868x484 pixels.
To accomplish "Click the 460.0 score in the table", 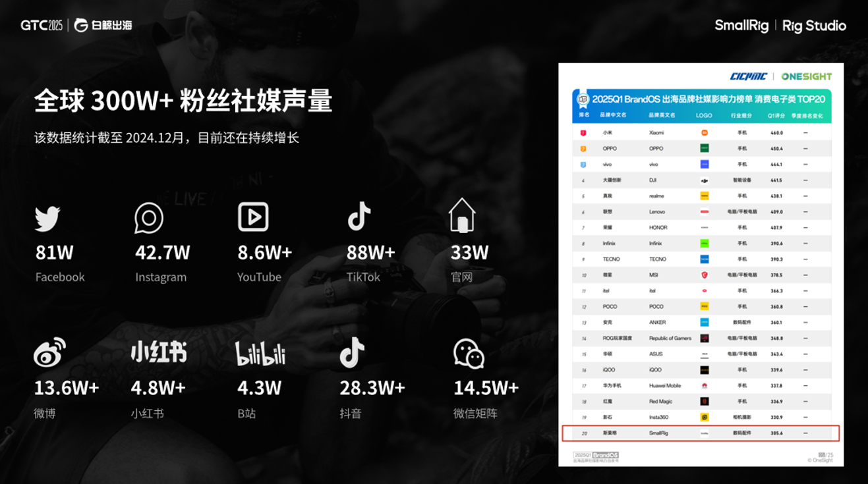I will tap(776, 133).
